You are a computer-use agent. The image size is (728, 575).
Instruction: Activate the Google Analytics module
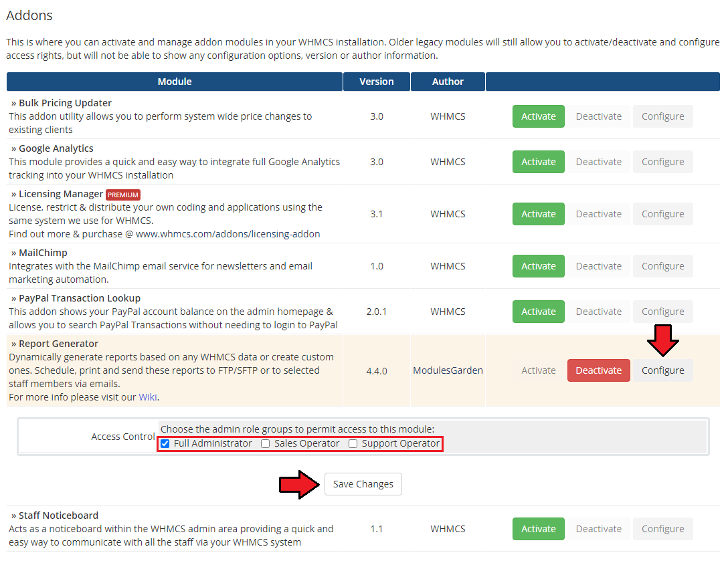point(538,162)
